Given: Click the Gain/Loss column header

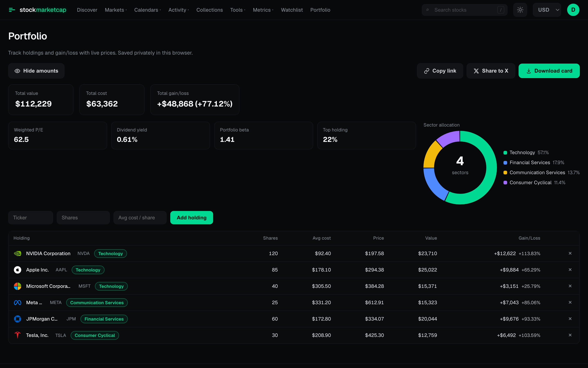Looking at the screenshot, I should click(529, 238).
